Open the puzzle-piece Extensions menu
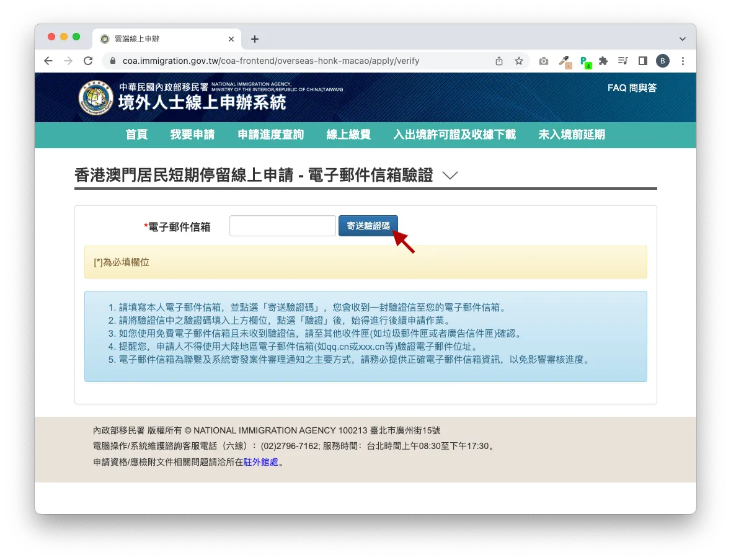The image size is (731, 560). coord(603,61)
